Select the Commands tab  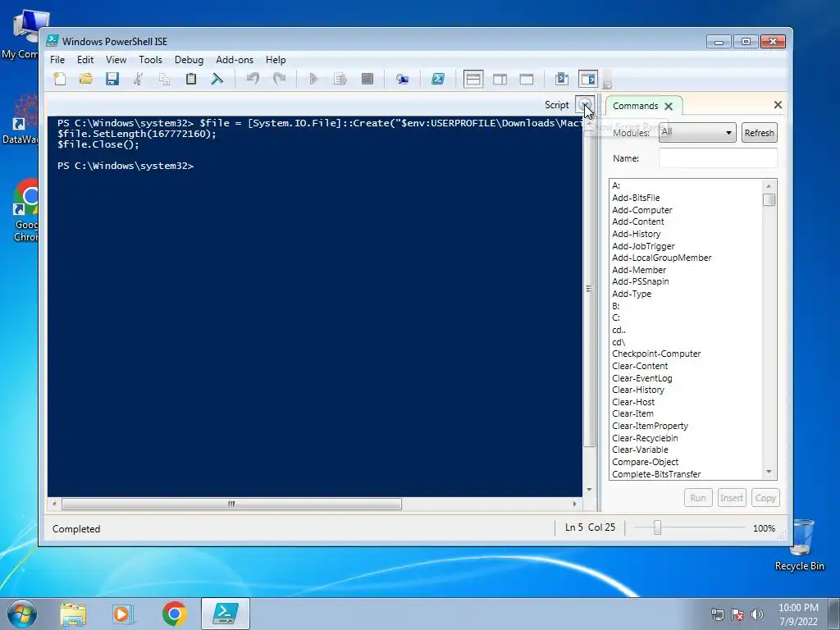coord(636,106)
